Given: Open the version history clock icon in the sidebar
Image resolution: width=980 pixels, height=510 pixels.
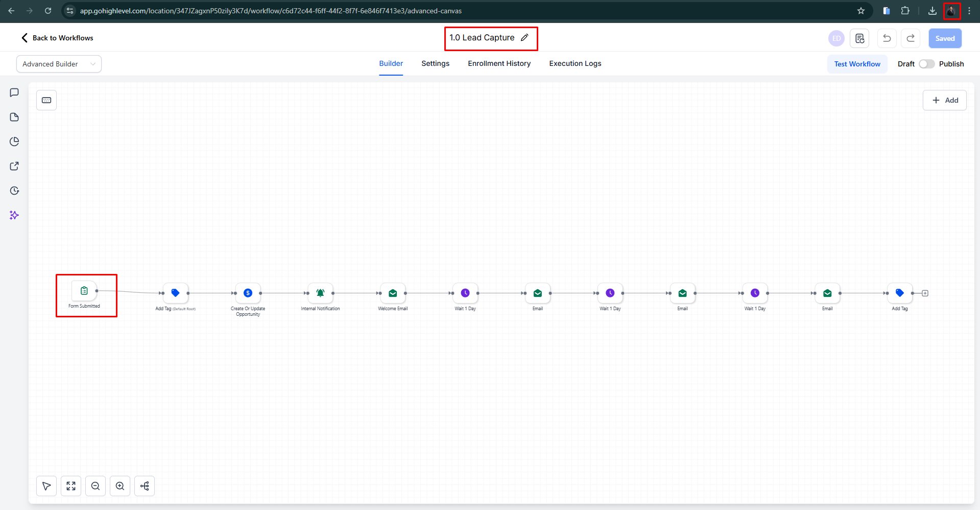Looking at the screenshot, I should click(14, 191).
